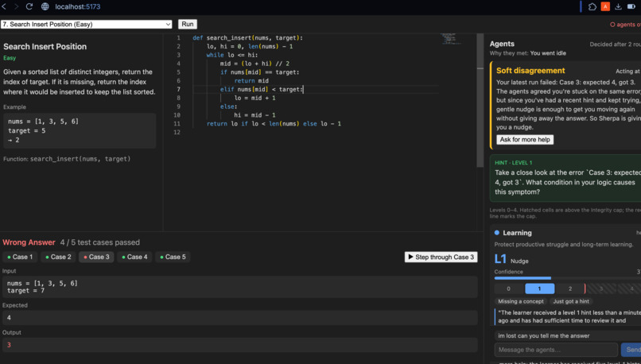This screenshot has width=641, height=364.
Task: Click '4 / 5 test cases passed'
Action: click(x=100, y=242)
